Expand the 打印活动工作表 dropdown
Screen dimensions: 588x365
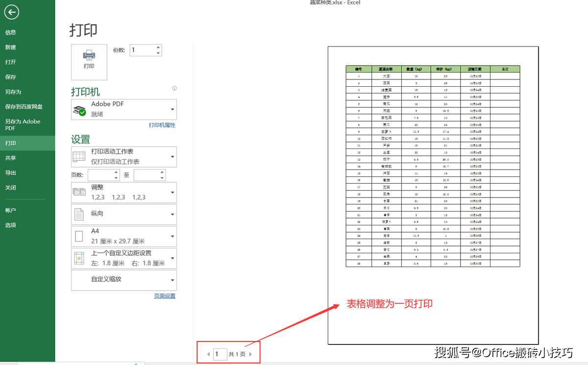[x=124, y=157]
